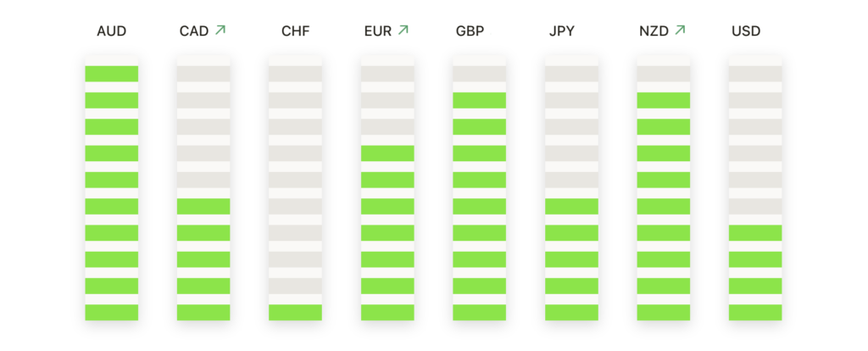Click the highest green segment of USD meter
This screenshot has width=868, height=351.
[x=755, y=232]
